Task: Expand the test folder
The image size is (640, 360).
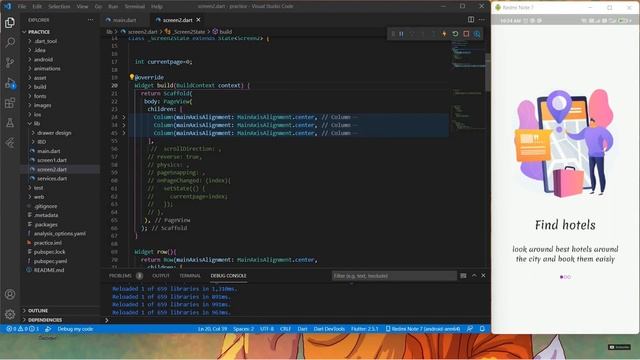Action: pyautogui.click(x=38, y=188)
